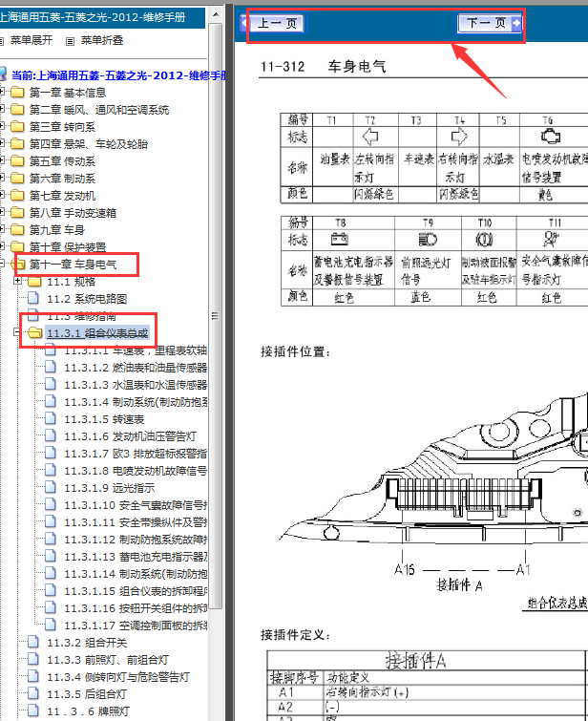The image size is (588, 721).
Task: Select 11.3.3 前照灯、前组合灯 entry
Action: click(x=107, y=660)
